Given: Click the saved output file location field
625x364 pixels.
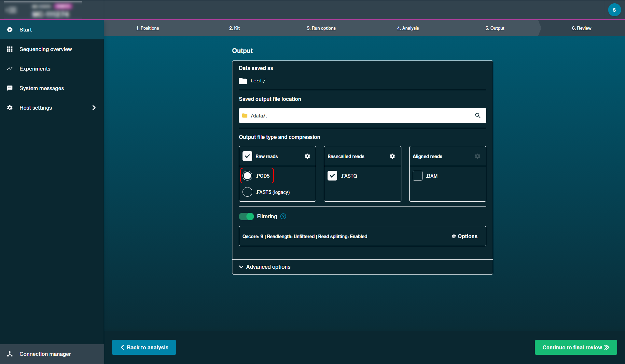Looking at the screenshot, I should [x=362, y=115].
